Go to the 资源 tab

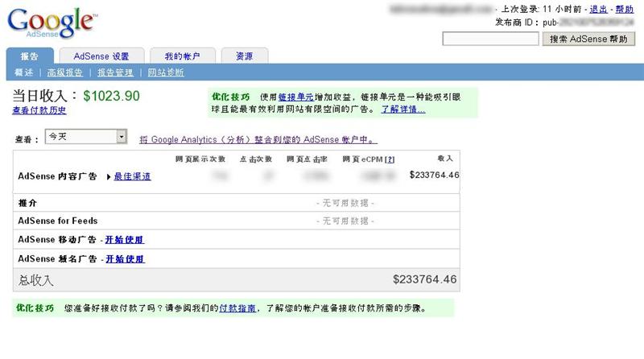tap(245, 56)
